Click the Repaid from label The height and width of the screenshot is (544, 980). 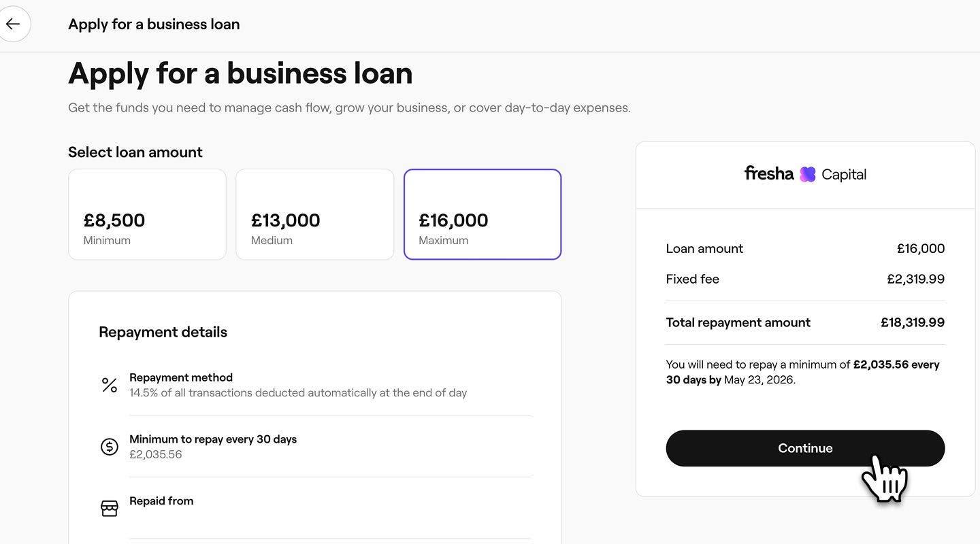click(x=161, y=501)
